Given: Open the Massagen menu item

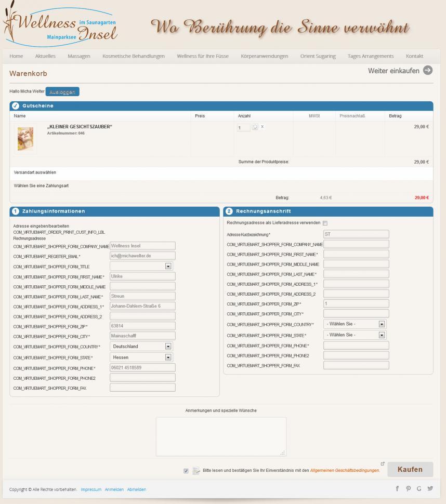Looking at the screenshot, I should coord(79,56).
